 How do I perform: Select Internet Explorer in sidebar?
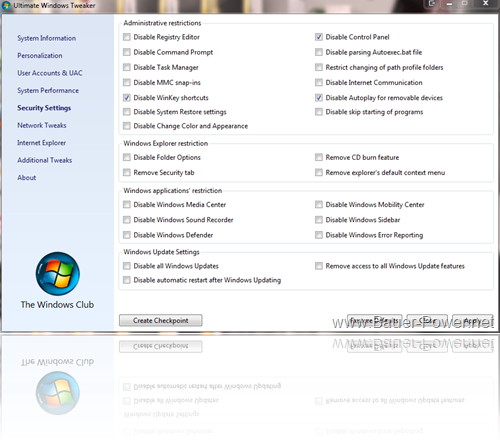pos(42,143)
